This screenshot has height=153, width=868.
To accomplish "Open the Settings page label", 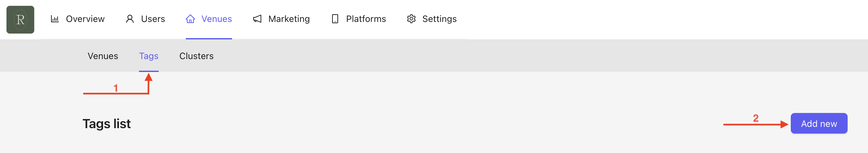I will [x=439, y=19].
